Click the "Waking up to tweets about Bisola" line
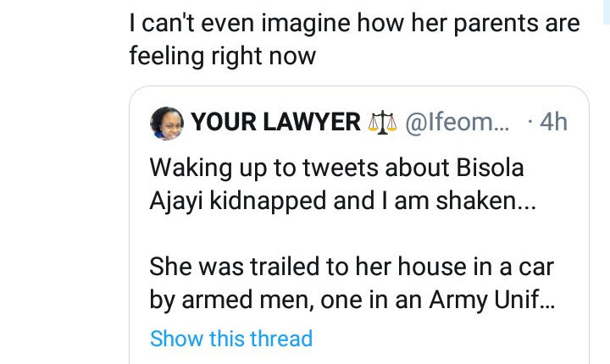 tap(336, 168)
